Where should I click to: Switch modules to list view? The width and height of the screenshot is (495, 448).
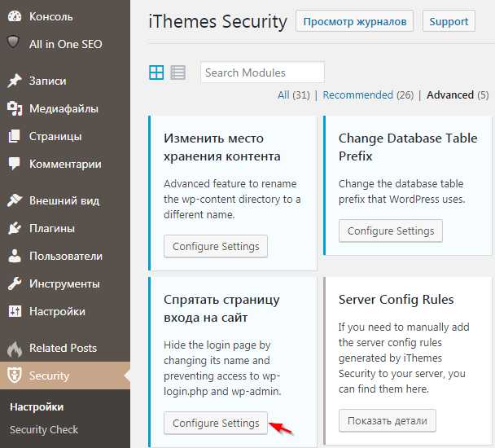(x=177, y=72)
